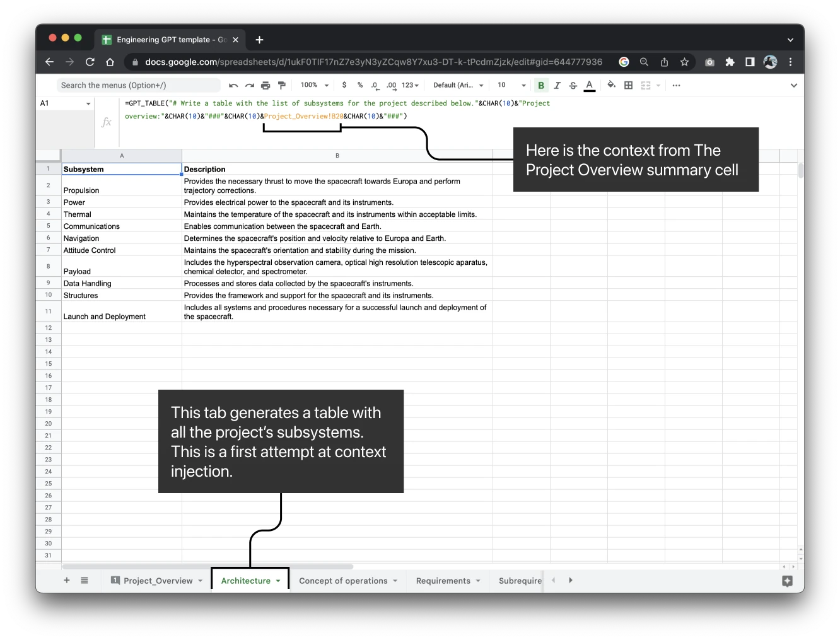Open Concept of operations tab dropdown arrow
The width and height of the screenshot is (840, 640).
[395, 581]
